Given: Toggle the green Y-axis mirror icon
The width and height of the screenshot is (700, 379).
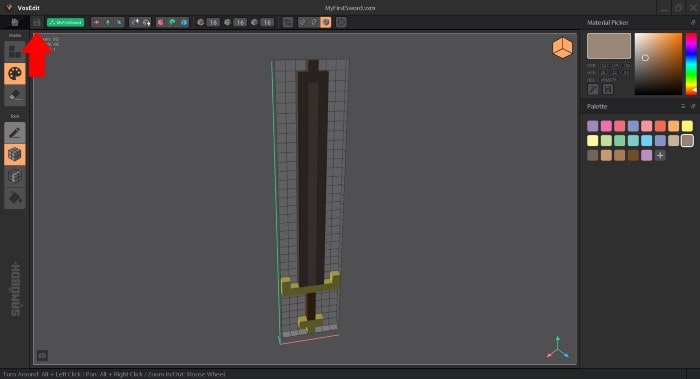Looking at the screenshot, I should [108, 22].
